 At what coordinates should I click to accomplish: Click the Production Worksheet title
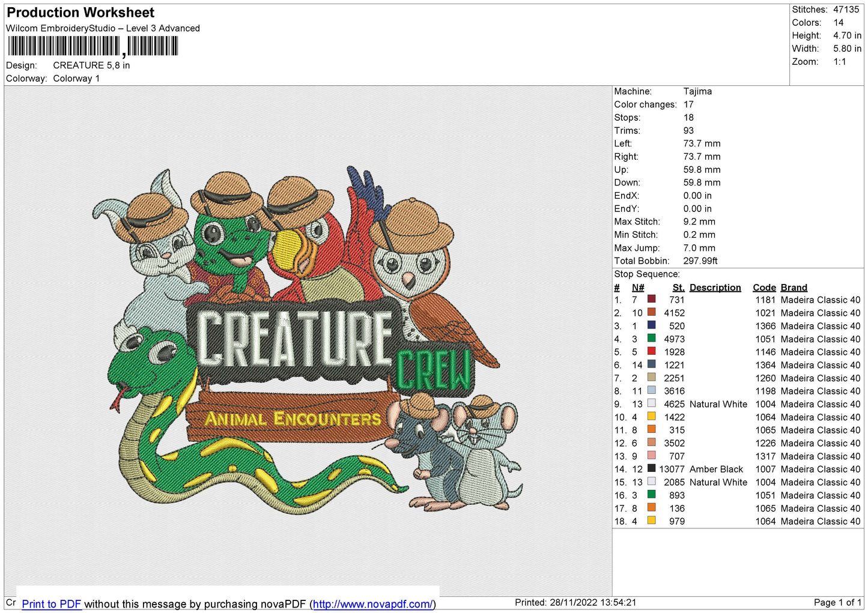pyautogui.click(x=80, y=13)
